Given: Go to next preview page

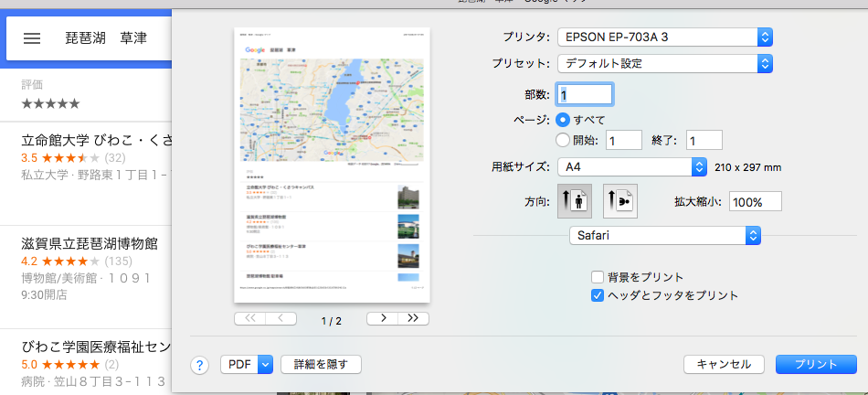Looking at the screenshot, I should [382, 318].
